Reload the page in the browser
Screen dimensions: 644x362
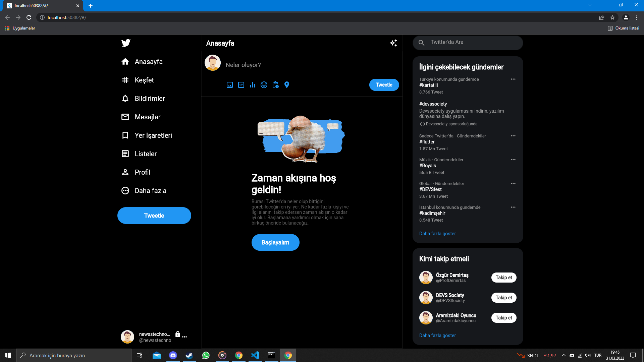coord(29,17)
